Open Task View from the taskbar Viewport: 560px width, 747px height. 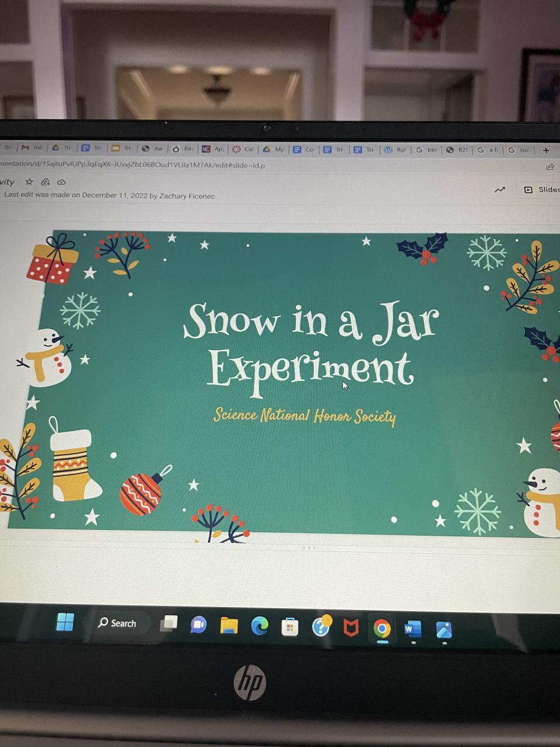click(169, 624)
